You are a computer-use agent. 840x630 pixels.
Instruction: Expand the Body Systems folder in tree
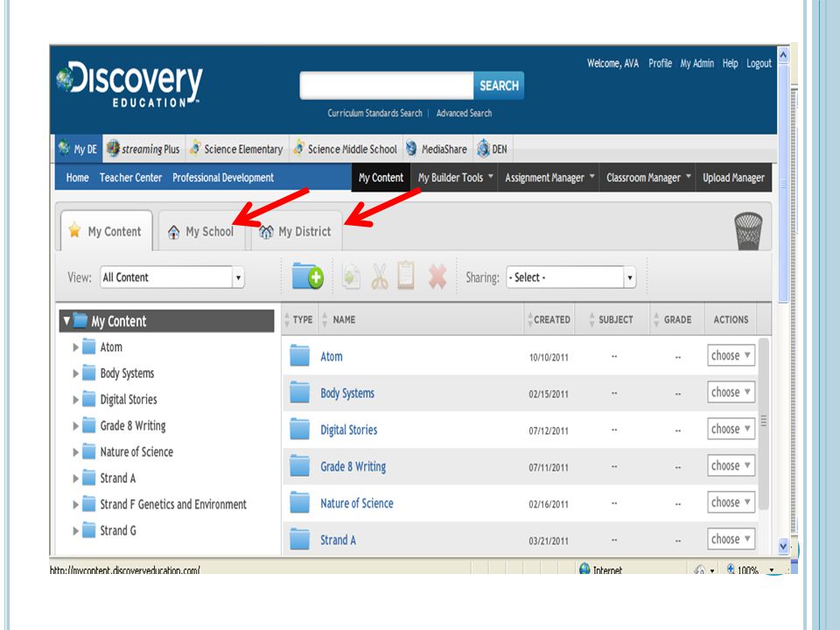75,374
